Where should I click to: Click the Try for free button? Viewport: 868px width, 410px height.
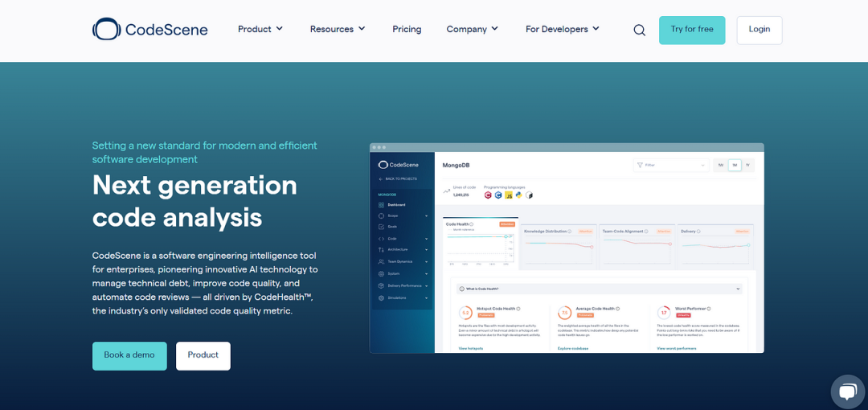coord(692,30)
